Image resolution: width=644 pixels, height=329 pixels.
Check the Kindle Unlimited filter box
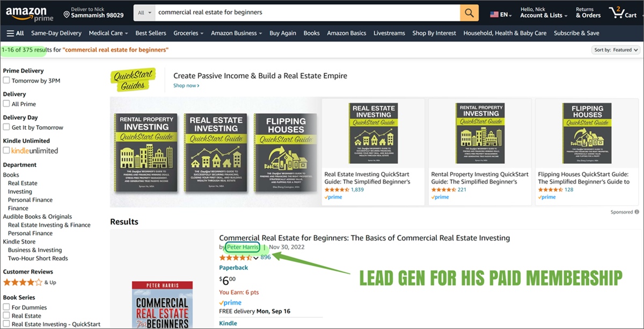point(6,151)
